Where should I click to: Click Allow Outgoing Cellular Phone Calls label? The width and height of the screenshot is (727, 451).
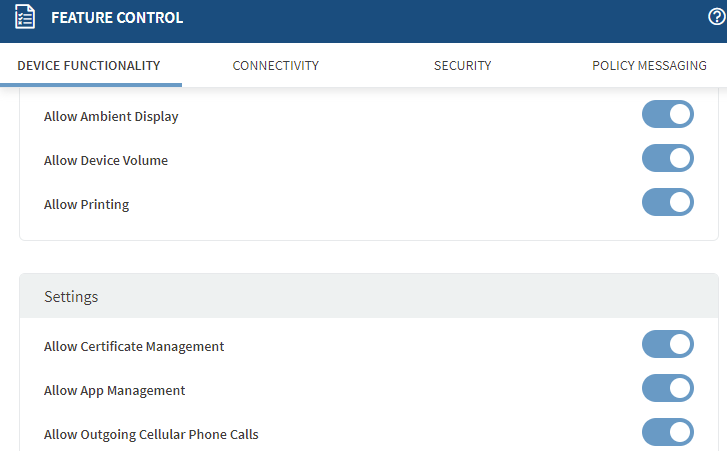point(151,434)
